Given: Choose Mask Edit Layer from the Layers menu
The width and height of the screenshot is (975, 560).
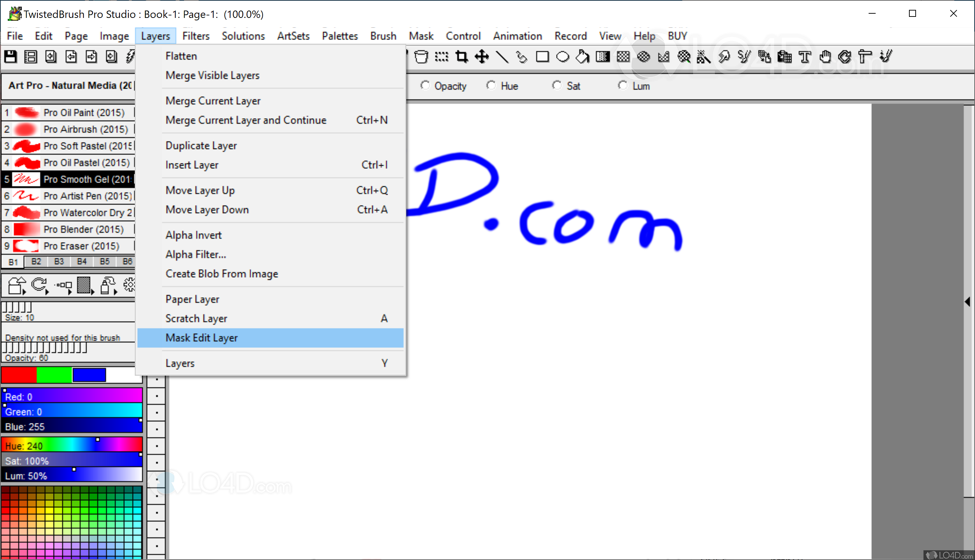Looking at the screenshot, I should (x=202, y=338).
